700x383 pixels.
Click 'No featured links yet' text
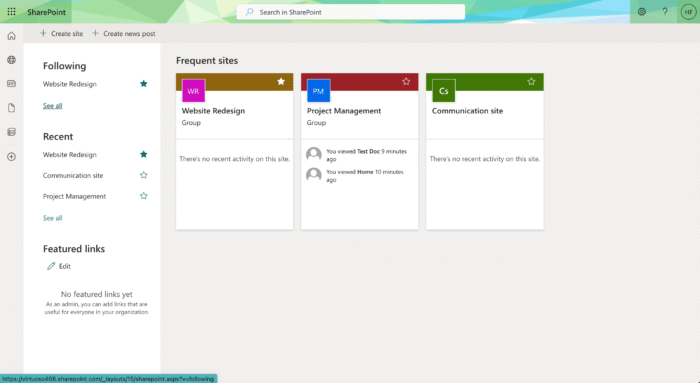pyautogui.click(x=96, y=294)
